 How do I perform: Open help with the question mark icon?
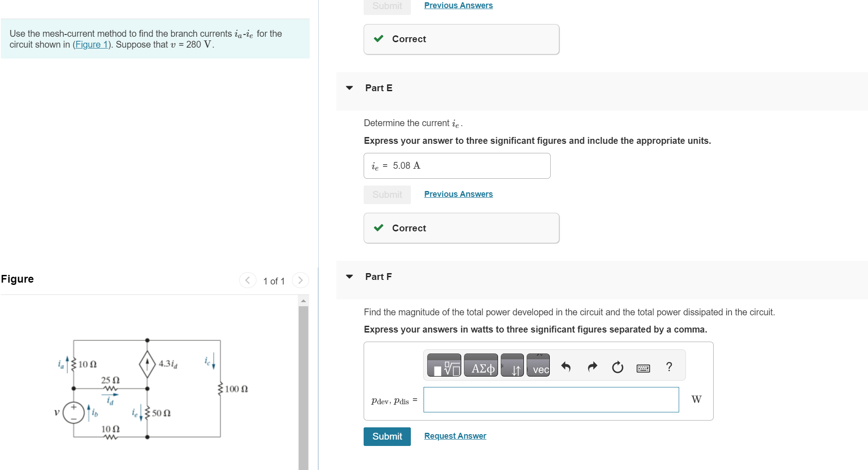669,367
